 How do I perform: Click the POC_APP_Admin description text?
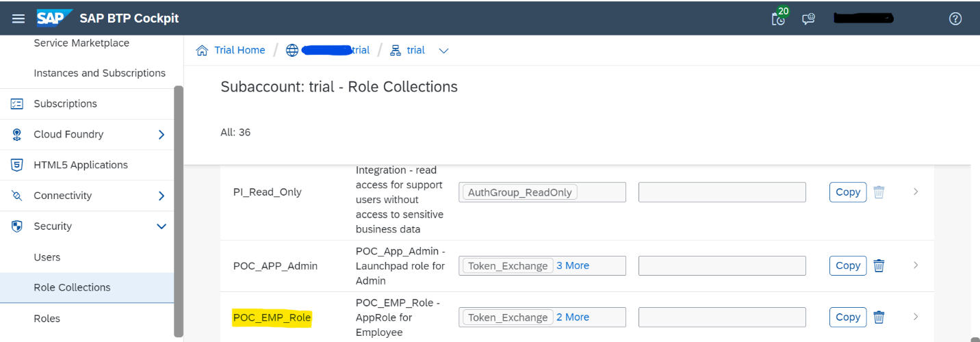point(400,265)
